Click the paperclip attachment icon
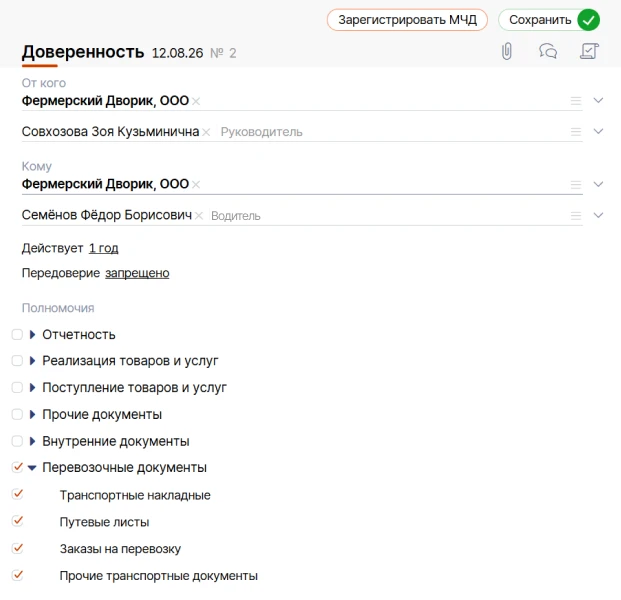 [507, 51]
